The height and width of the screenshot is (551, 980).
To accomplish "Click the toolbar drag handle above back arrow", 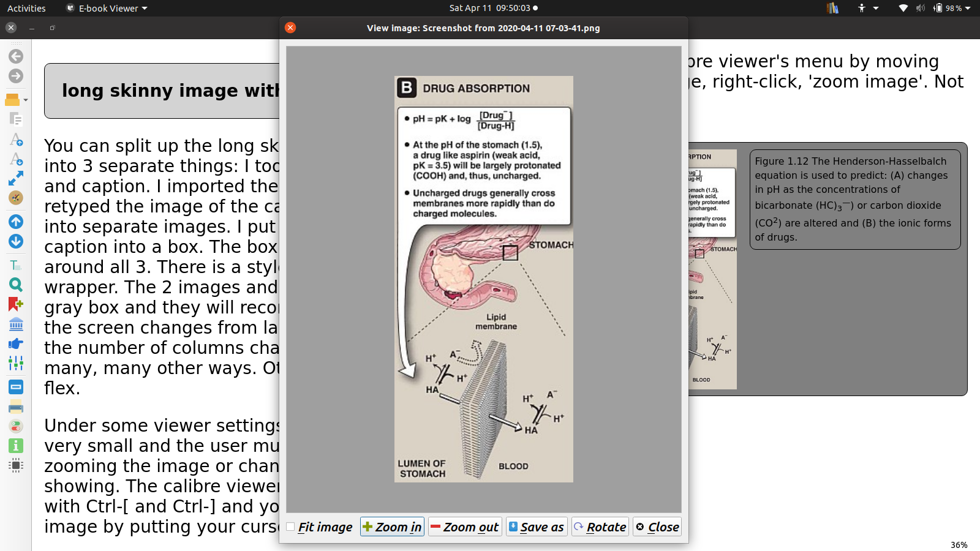I will (16, 43).
